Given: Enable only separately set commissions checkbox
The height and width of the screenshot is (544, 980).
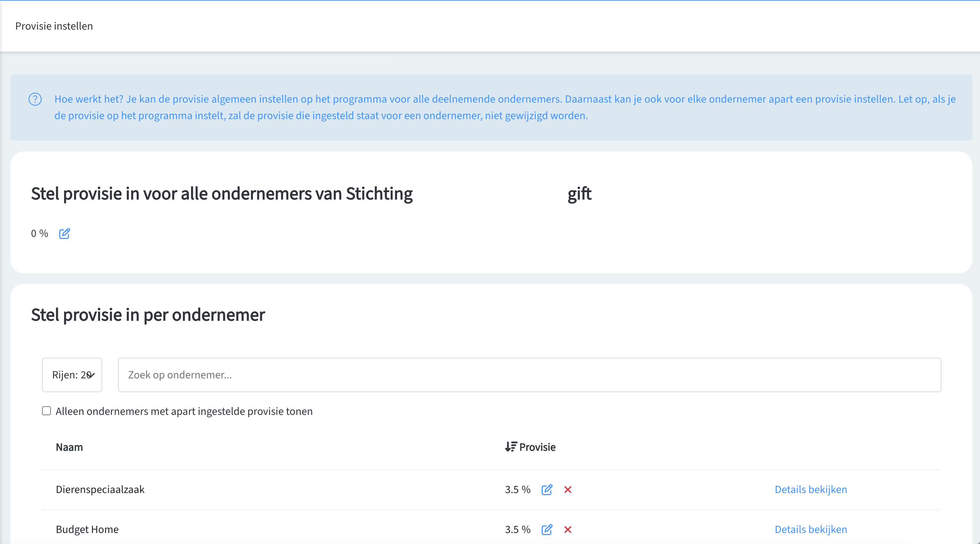Looking at the screenshot, I should (x=46, y=411).
